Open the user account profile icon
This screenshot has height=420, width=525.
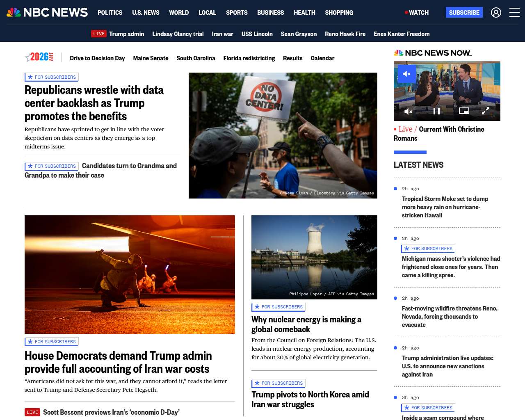click(496, 12)
